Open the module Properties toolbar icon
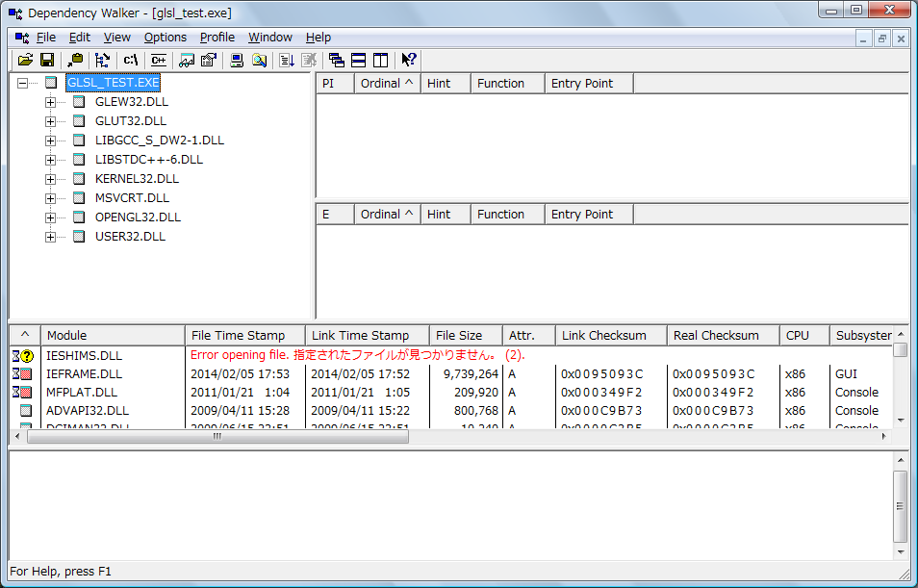The width and height of the screenshot is (918, 588). point(209,60)
